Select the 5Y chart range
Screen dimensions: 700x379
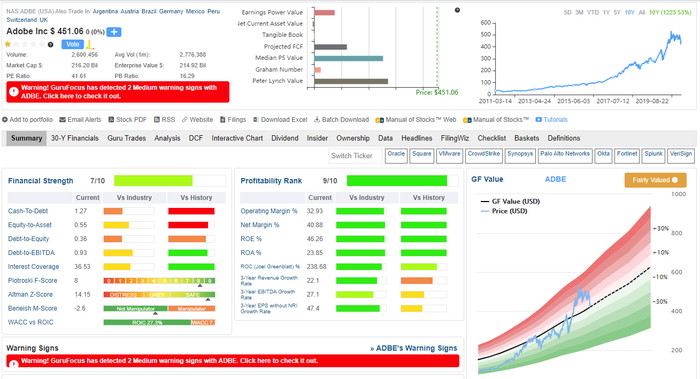617,12
